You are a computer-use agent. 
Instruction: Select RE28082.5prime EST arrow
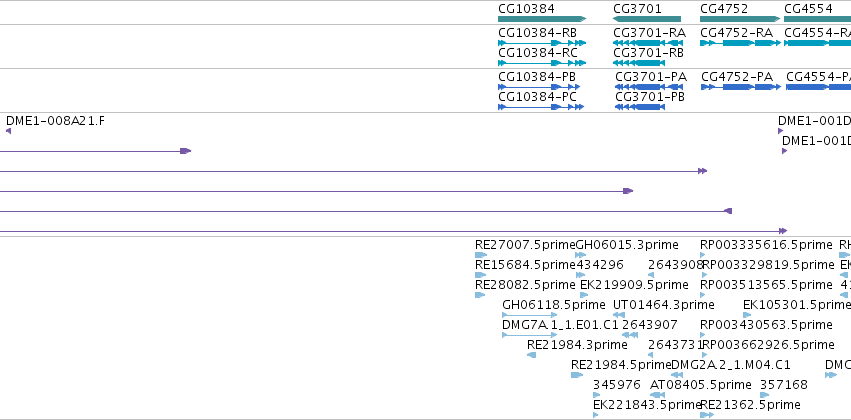click(480, 295)
